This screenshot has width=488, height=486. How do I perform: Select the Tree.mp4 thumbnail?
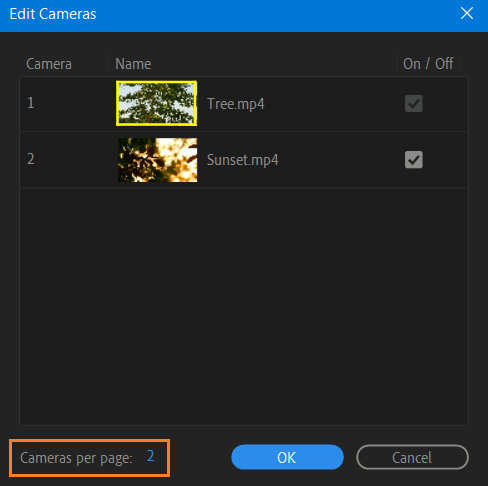point(156,103)
